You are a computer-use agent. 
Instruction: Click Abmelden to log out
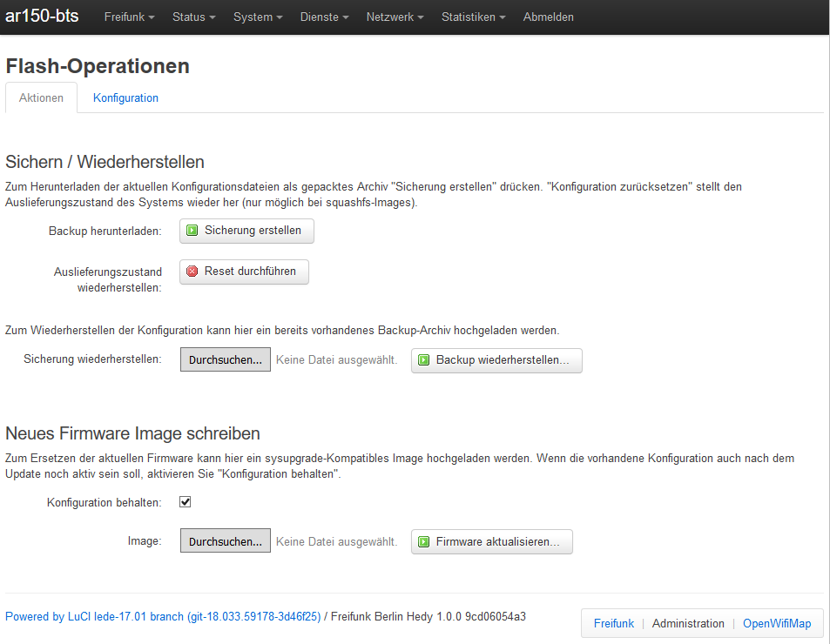point(548,17)
